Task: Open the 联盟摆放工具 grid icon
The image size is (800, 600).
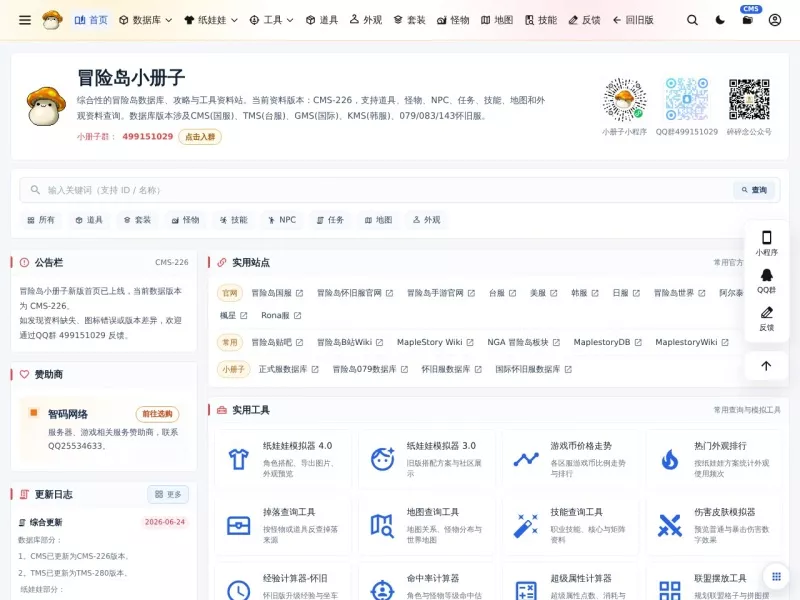Action: point(670,590)
